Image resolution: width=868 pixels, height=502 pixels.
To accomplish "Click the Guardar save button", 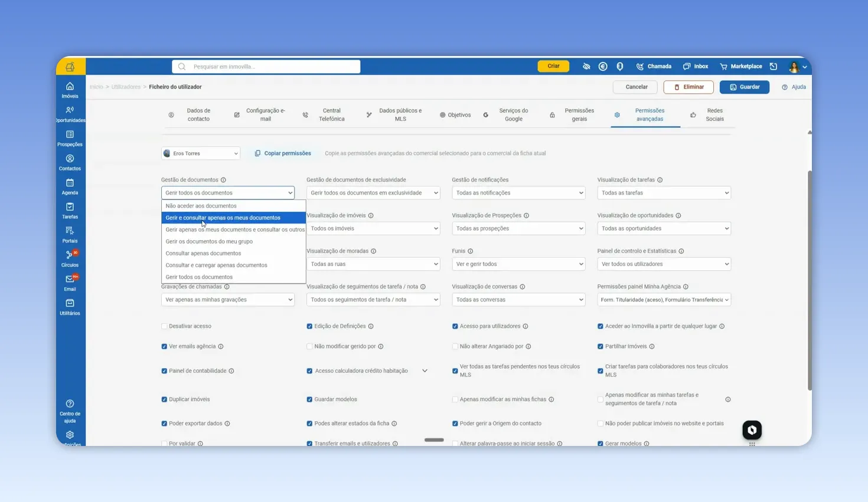I will (x=744, y=87).
